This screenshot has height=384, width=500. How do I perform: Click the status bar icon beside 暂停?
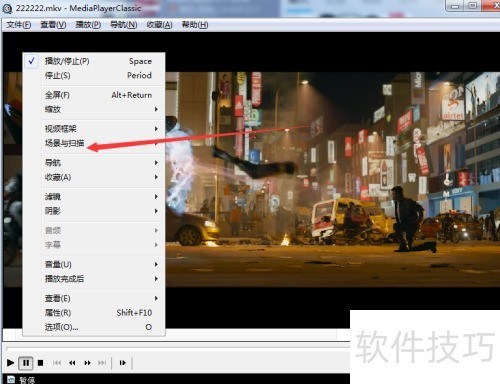click(11, 380)
